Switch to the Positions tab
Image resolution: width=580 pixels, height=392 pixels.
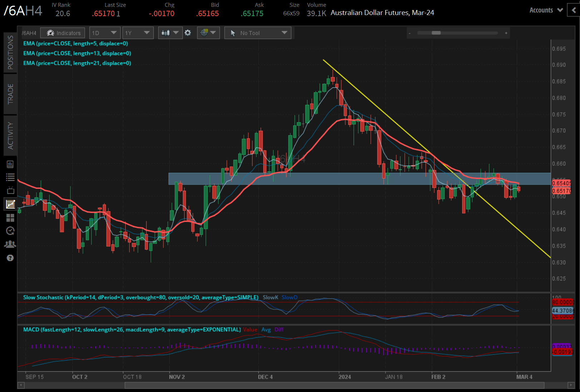pyautogui.click(x=10, y=52)
